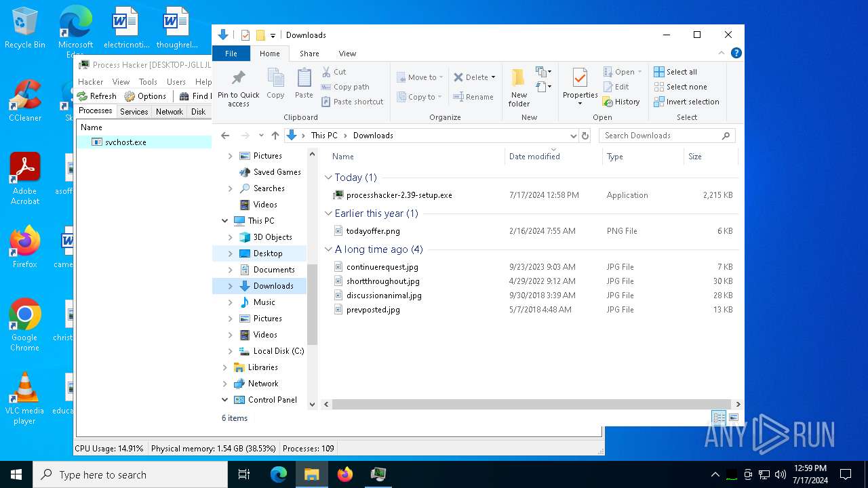The width and height of the screenshot is (868, 488).
Task: Open Hacker menu in Process Hacker
Action: click(x=91, y=81)
